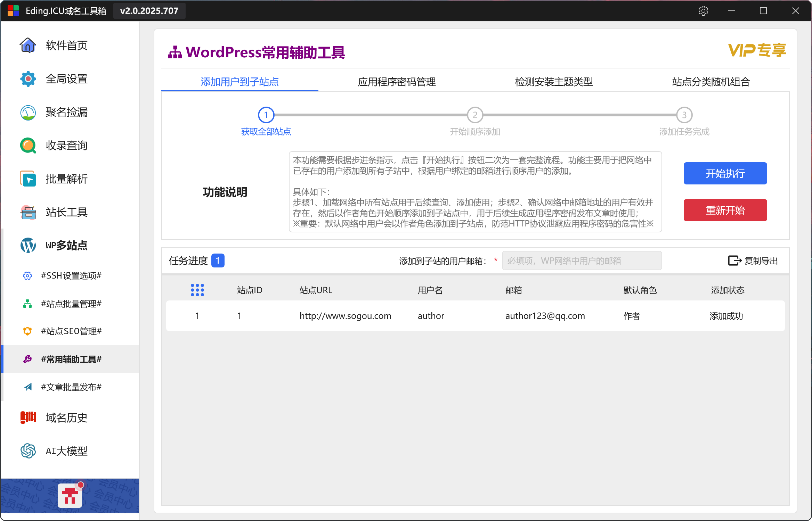Focus the 添加到子站的用户邮箱 input field
Image resolution: width=812 pixels, height=521 pixels.
click(x=582, y=260)
